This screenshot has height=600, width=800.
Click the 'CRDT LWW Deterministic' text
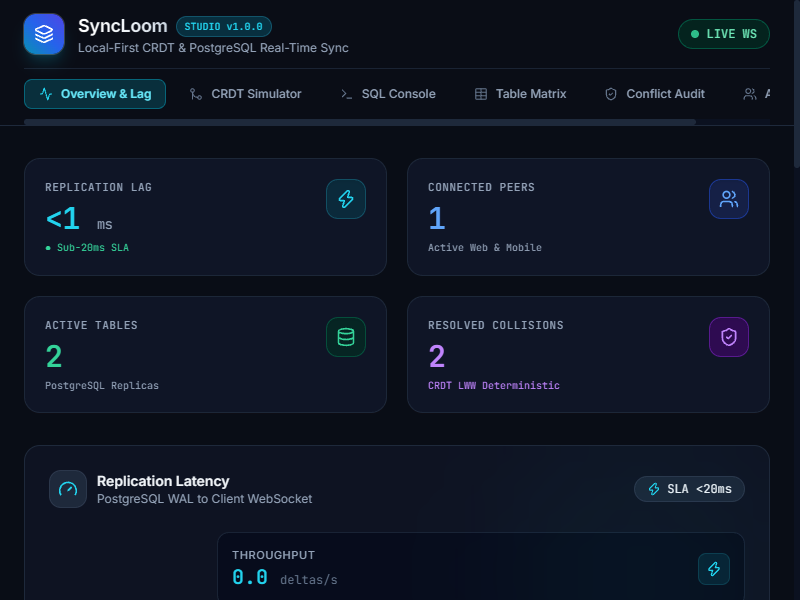(494, 385)
